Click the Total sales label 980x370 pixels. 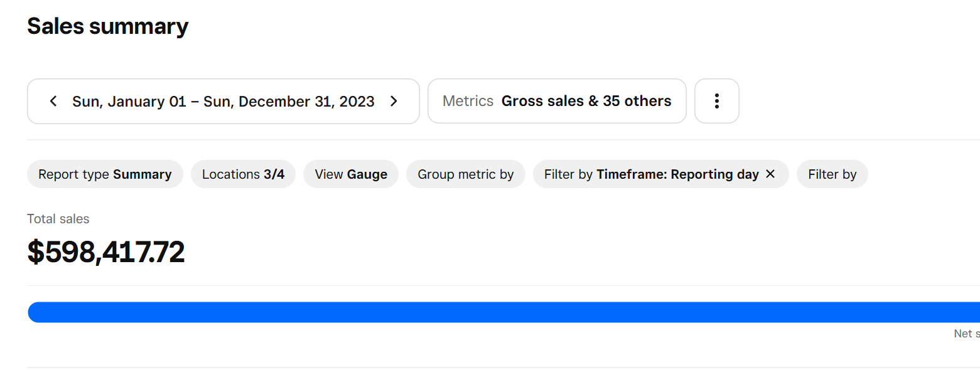pyautogui.click(x=58, y=219)
